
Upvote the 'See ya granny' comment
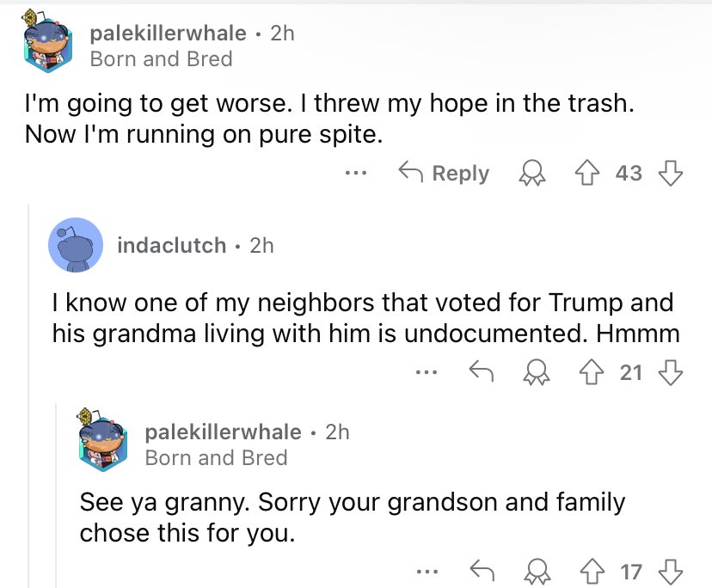point(592,572)
